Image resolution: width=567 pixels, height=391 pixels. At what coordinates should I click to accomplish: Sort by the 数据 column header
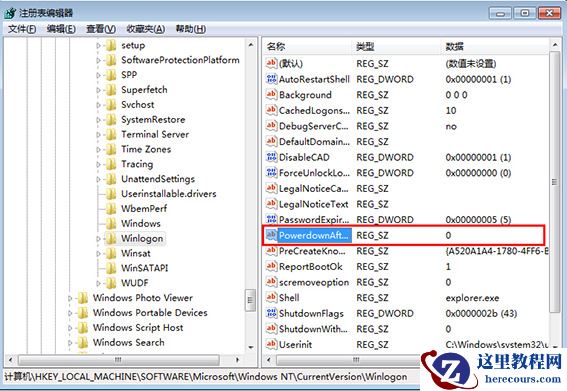point(495,46)
